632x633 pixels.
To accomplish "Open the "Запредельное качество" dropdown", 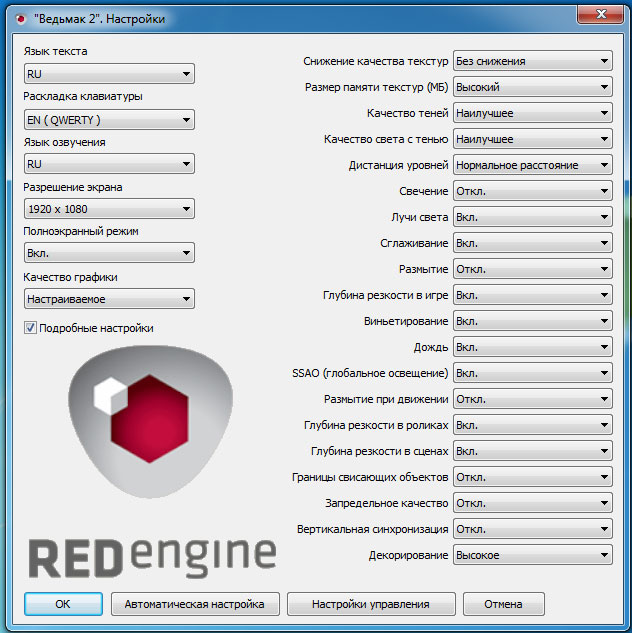I will point(532,503).
